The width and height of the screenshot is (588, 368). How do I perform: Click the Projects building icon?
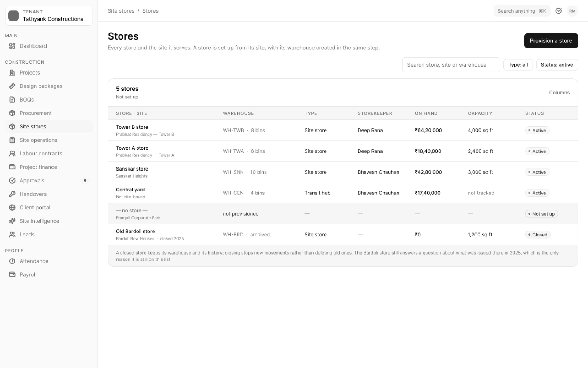click(12, 73)
